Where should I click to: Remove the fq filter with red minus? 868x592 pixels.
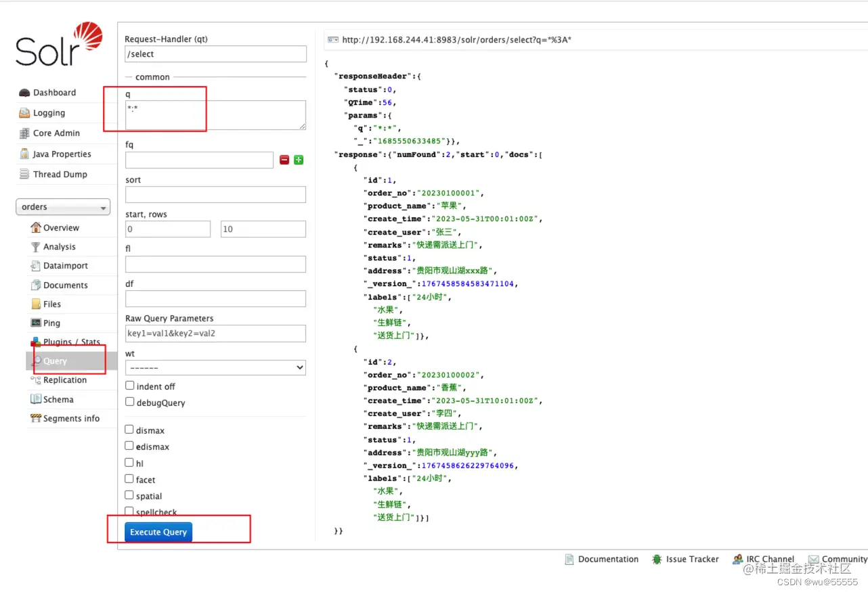tap(284, 160)
